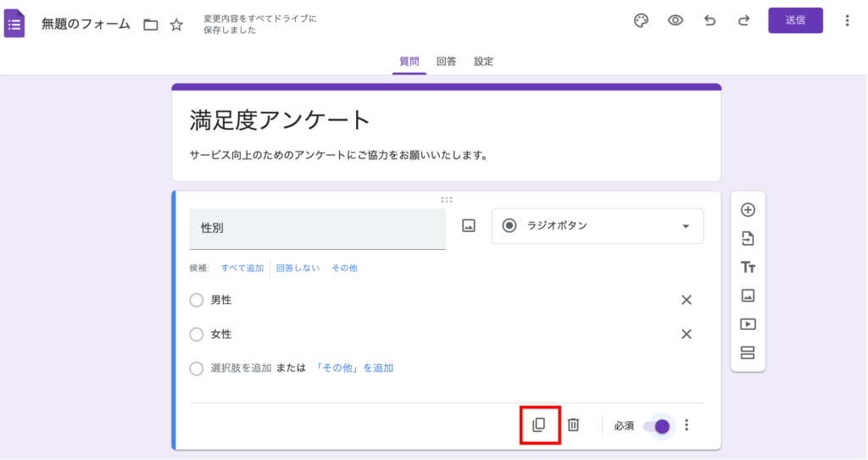Toggle the 必須 required switch
868x460 pixels.
point(657,426)
